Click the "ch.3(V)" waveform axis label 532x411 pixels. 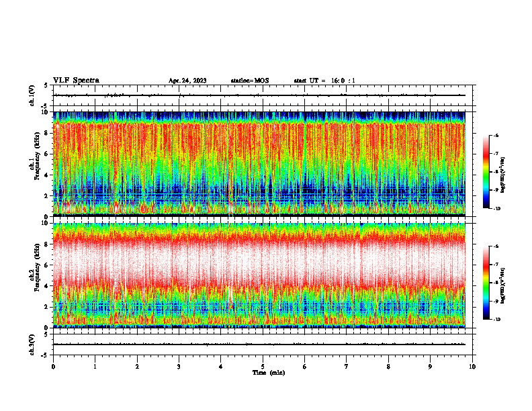click(32, 345)
